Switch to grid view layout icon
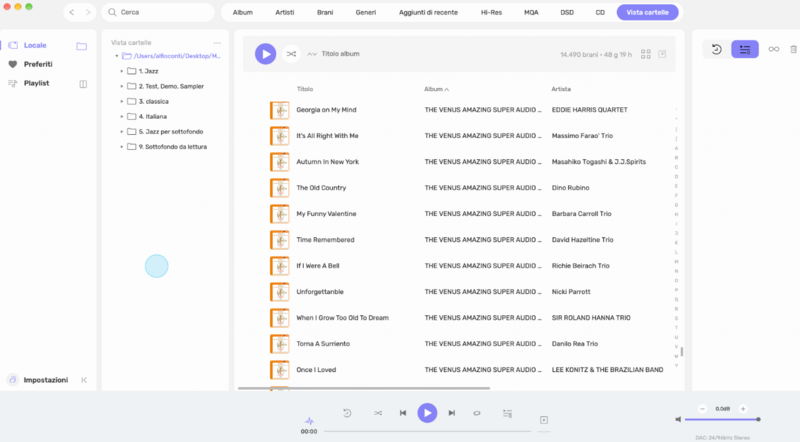 (646, 54)
